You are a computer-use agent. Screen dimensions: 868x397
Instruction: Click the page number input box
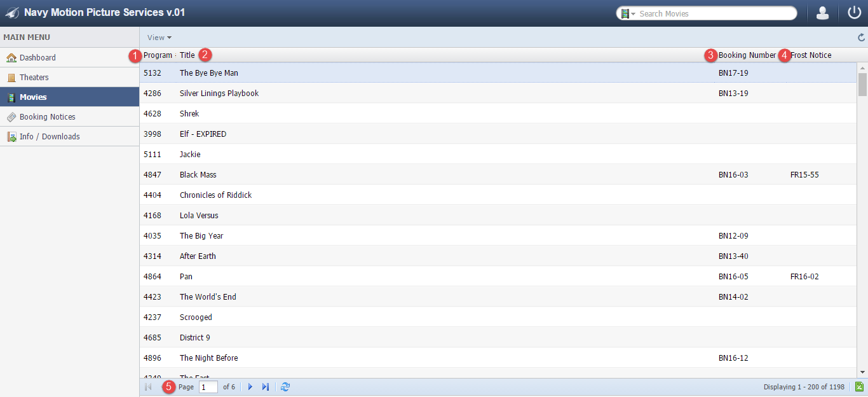point(208,387)
